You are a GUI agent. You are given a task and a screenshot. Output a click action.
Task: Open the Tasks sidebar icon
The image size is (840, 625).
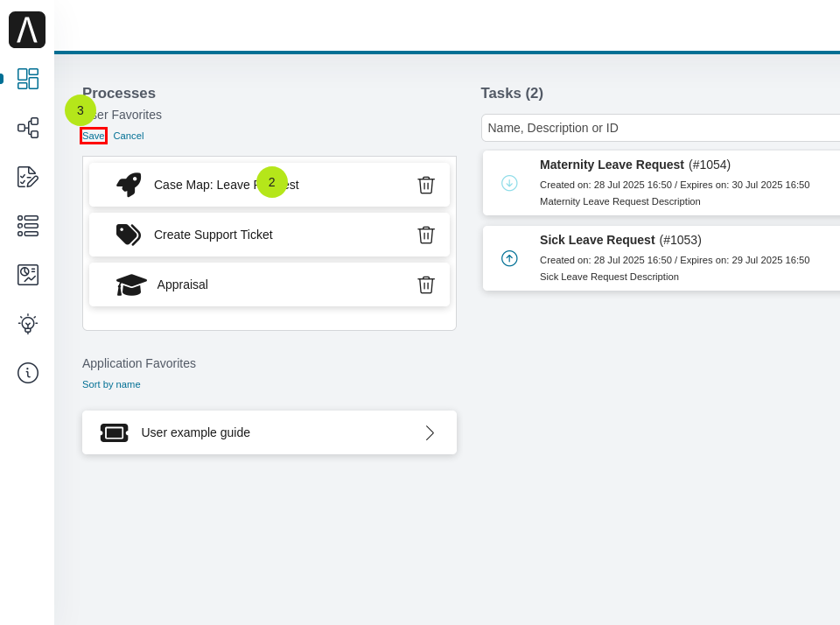click(x=27, y=177)
